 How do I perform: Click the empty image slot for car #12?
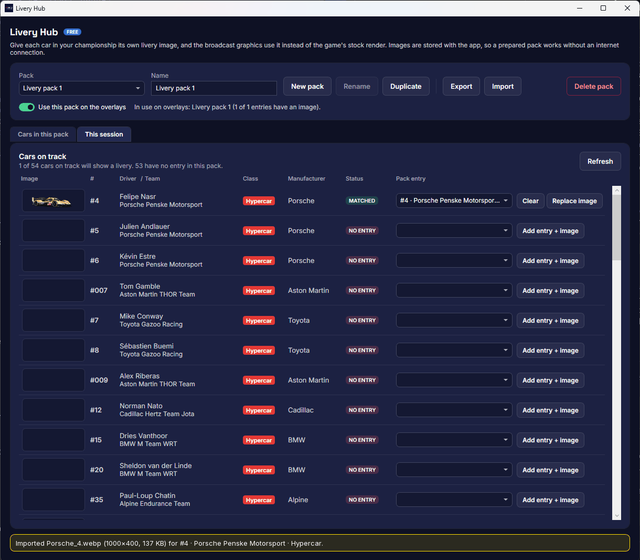click(53, 410)
